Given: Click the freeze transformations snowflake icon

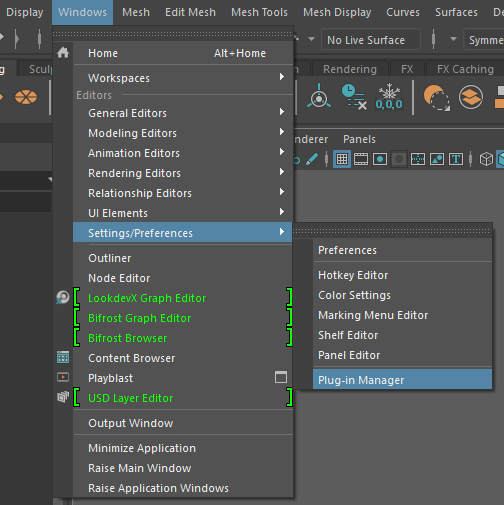Looking at the screenshot, I should [389, 97].
